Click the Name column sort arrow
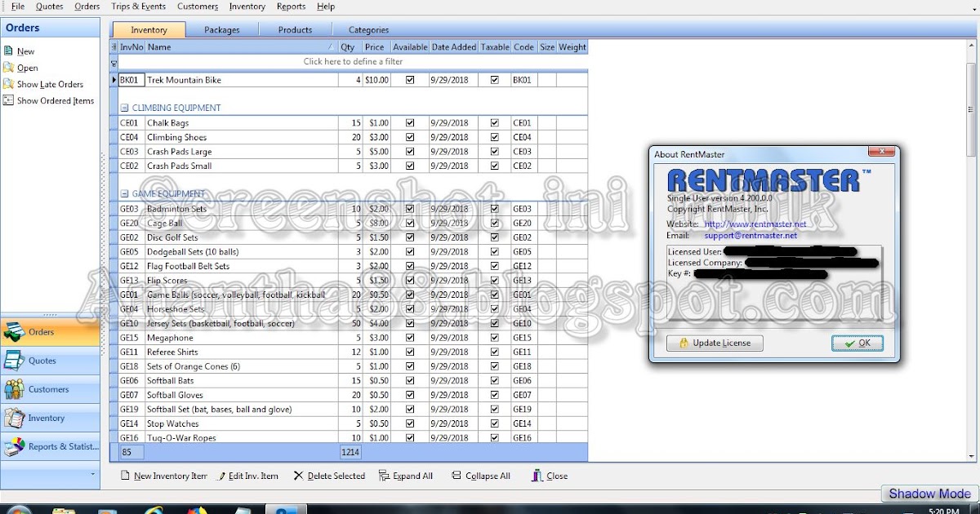 point(331,47)
